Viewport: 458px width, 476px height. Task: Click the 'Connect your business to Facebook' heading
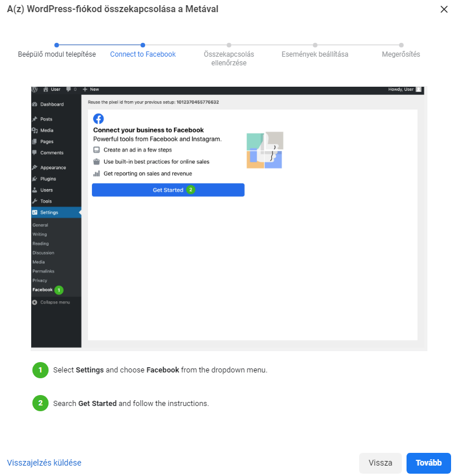(x=149, y=130)
